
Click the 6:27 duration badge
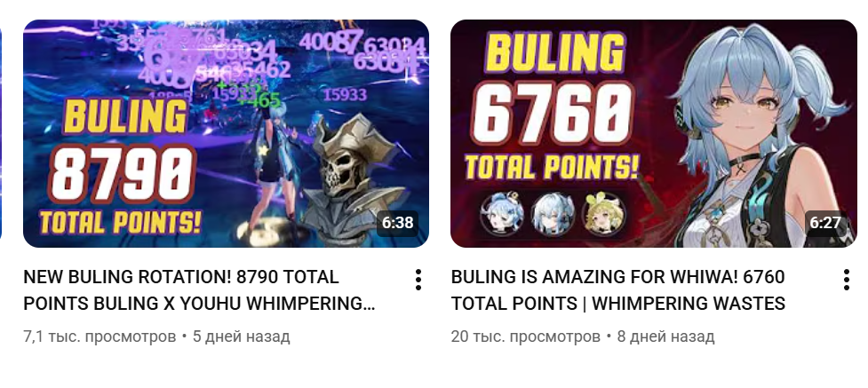pos(824,223)
